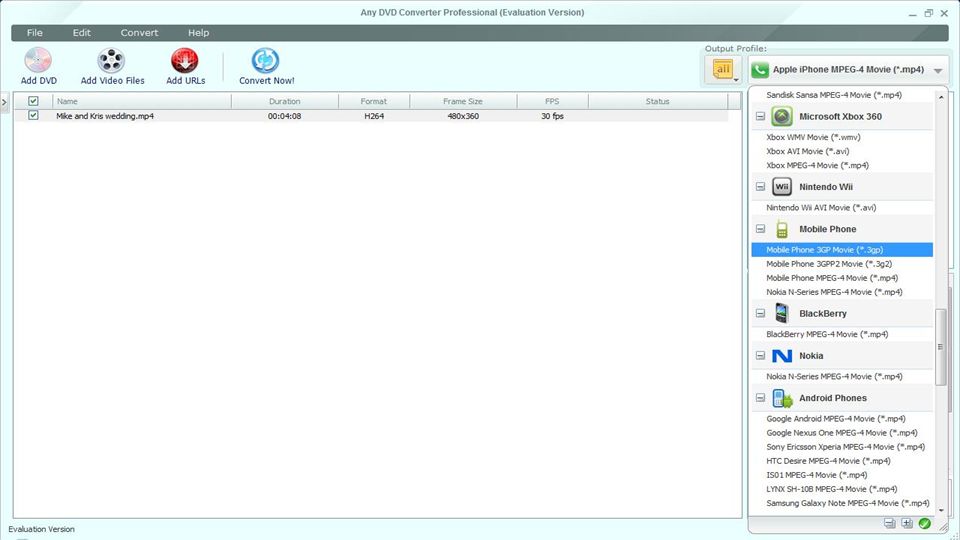Image resolution: width=960 pixels, height=540 pixels.
Task: Click the yellow 'all' profile filter icon
Action: click(723, 69)
